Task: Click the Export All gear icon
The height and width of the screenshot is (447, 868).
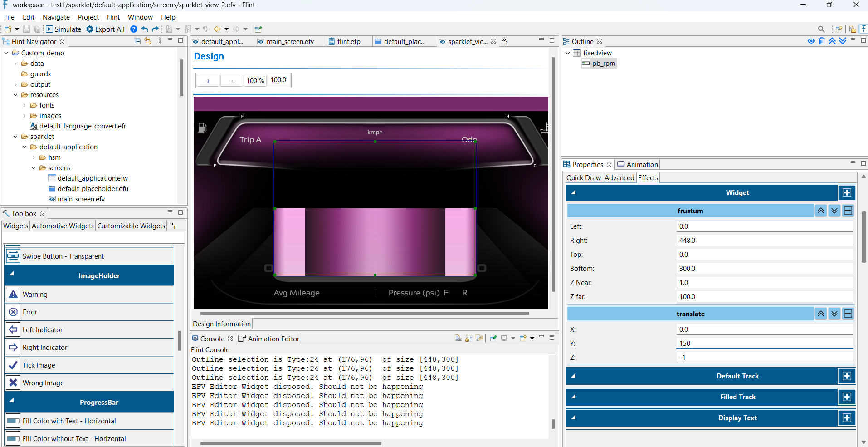Action: [90, 29]
